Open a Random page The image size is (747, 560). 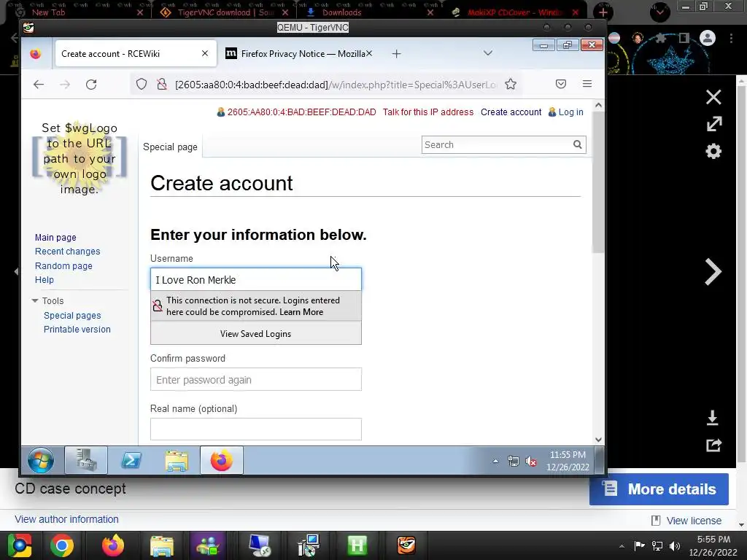click(63, 266)
